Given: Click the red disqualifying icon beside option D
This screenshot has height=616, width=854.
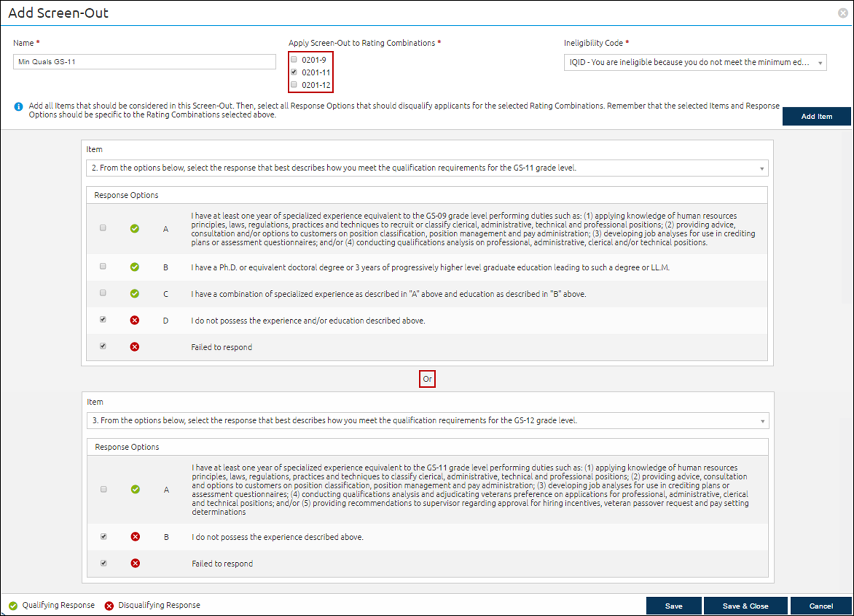Looking at the screenshot, I should 134,320.
